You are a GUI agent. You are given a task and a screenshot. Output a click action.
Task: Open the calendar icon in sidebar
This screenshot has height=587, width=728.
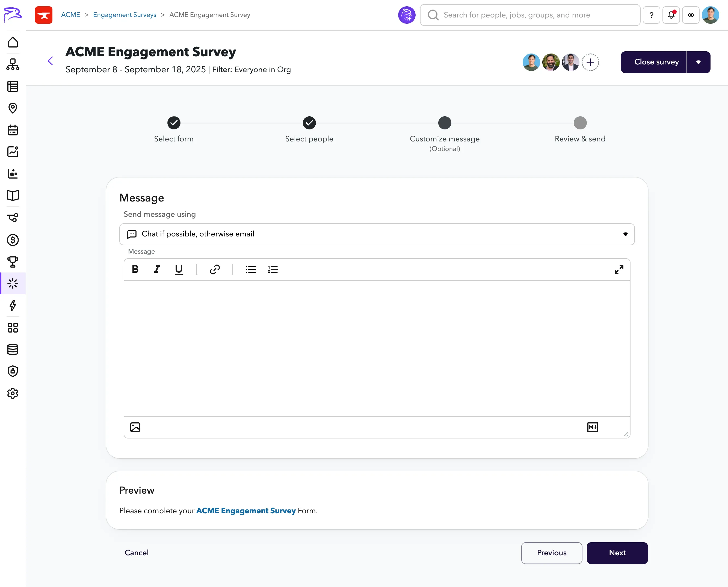pos(13,130)
